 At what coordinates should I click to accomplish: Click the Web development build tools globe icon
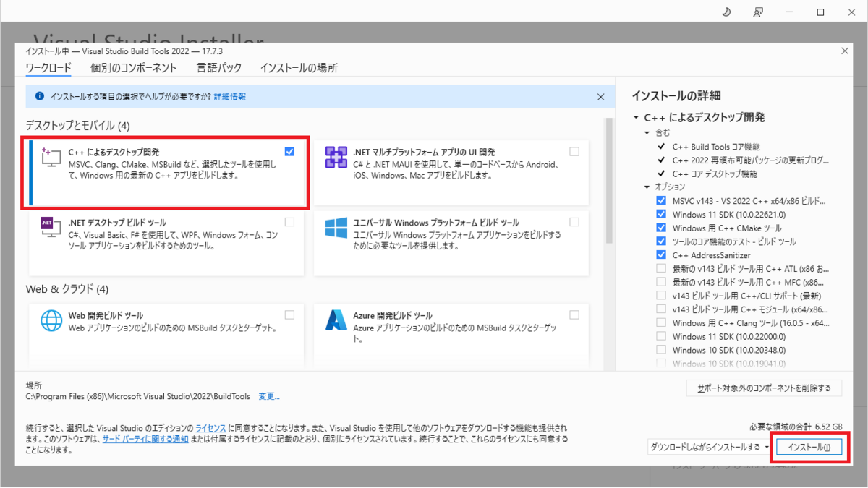[53, 318]
